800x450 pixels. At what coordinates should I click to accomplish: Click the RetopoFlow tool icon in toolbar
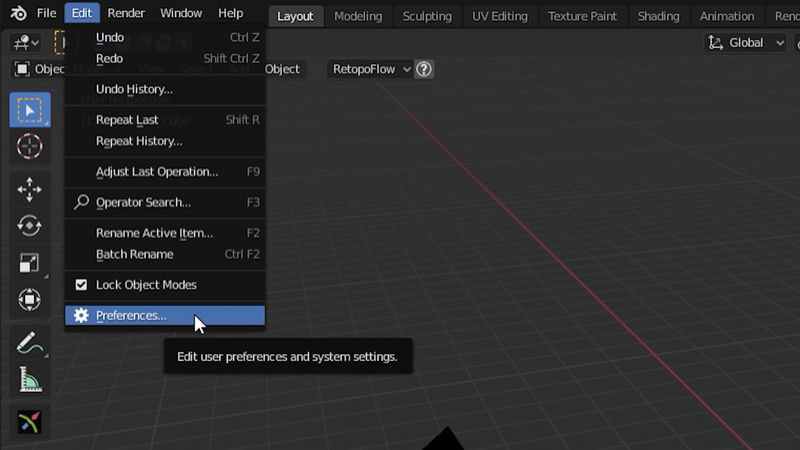coord(30,422)
